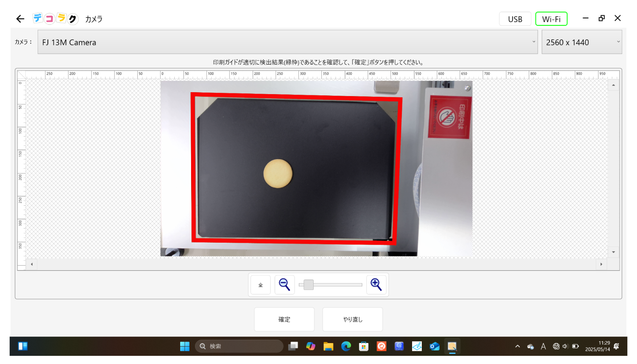Click the volume speaker tray icon
Viewport: 637px width, 364px height.
pyautogui.click(x=565, y=346)
